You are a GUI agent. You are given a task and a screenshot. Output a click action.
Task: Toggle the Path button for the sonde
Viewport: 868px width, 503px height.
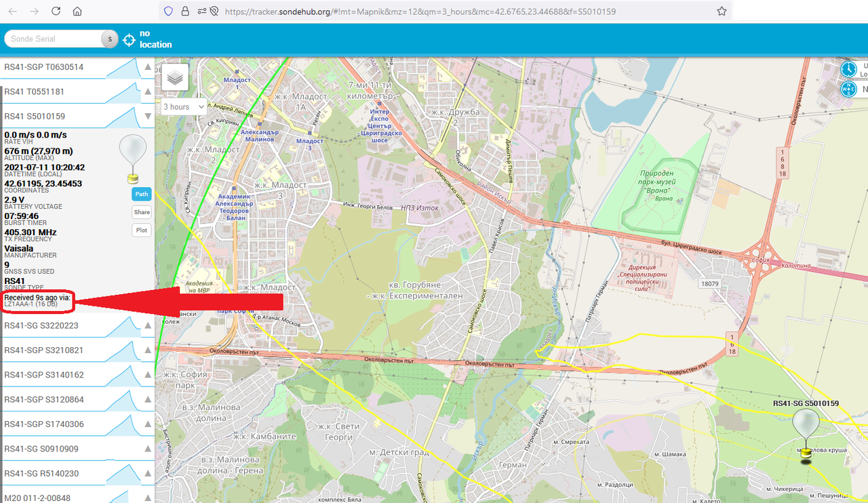(141, 194)
